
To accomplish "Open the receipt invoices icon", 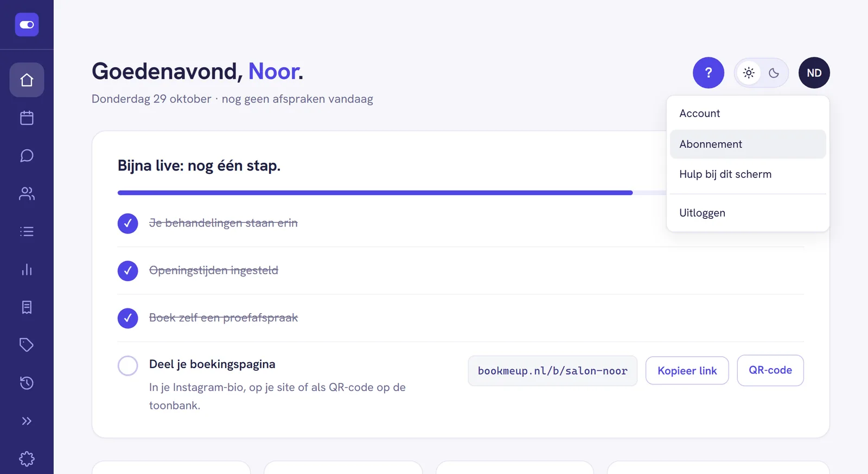I will (27, 307).
